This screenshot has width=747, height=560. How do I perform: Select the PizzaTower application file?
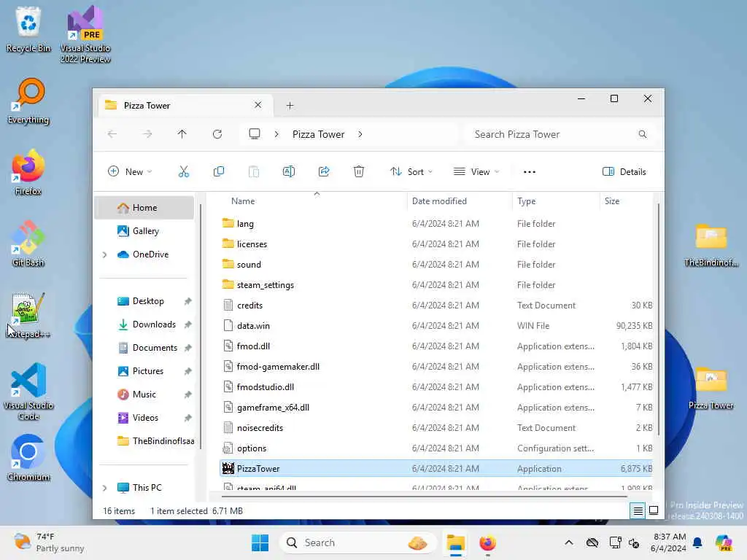(x=436, y=469)
